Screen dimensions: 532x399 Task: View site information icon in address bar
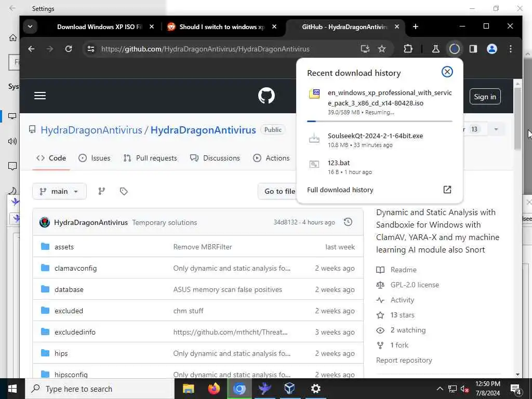[91, 49]
